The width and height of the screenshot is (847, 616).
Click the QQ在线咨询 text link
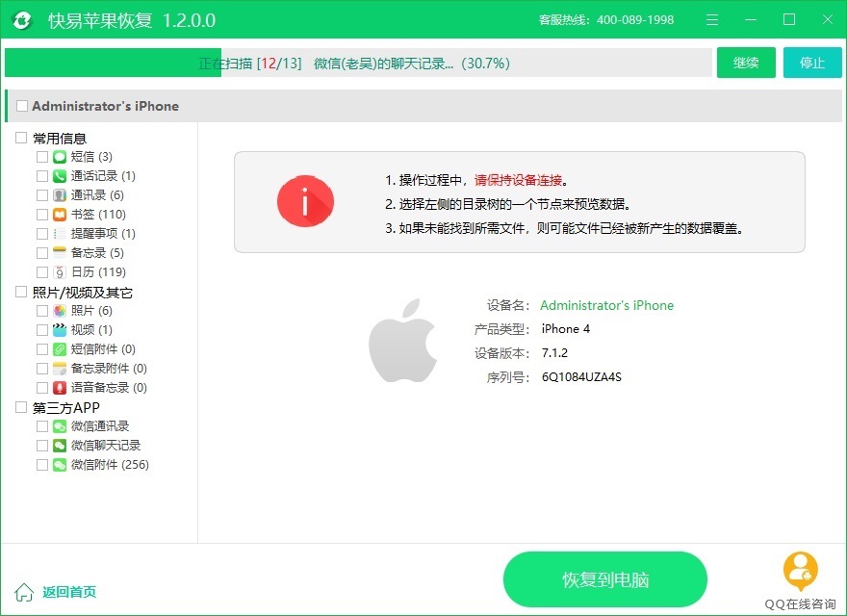(x=800, y=604)
